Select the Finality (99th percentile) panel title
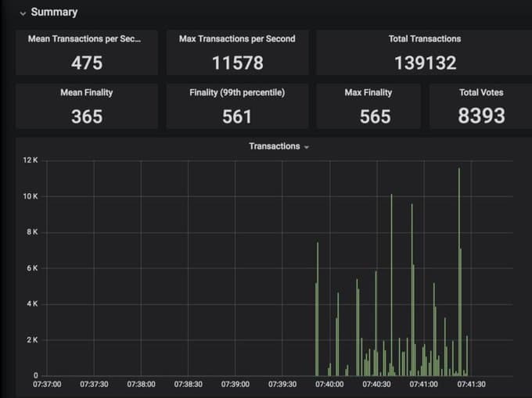The height and width of the screenshot is (398, 532). [237, 92]
